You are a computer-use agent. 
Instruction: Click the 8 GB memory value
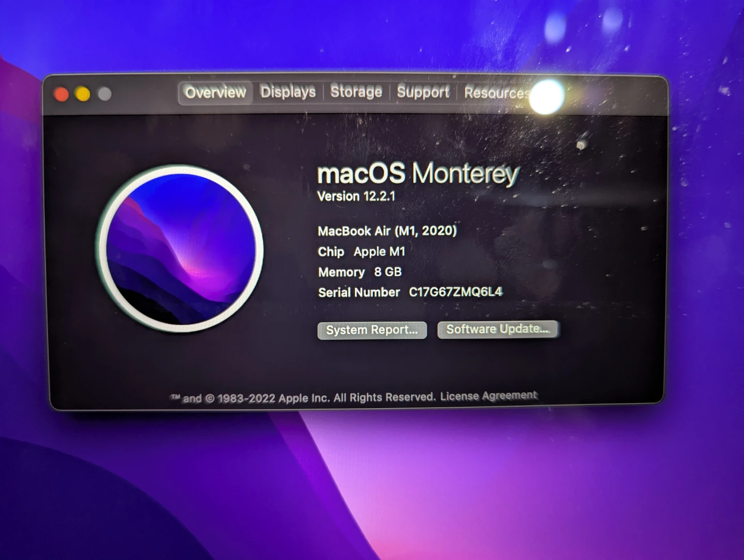[388, 272]
